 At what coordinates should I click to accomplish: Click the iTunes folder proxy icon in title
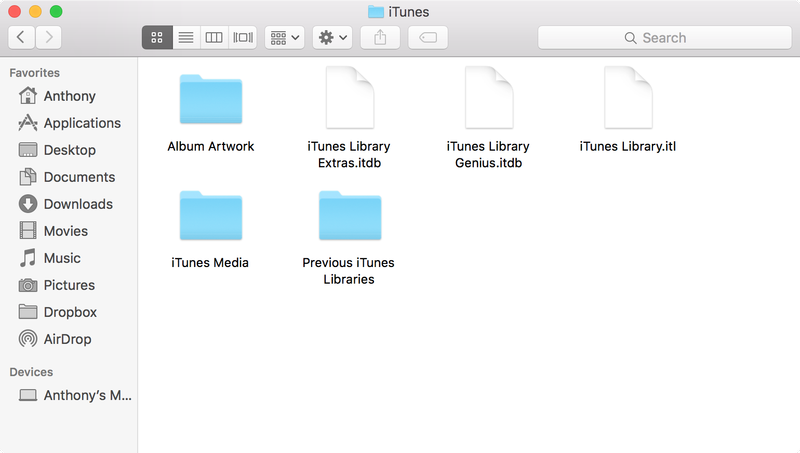(376, 12)
